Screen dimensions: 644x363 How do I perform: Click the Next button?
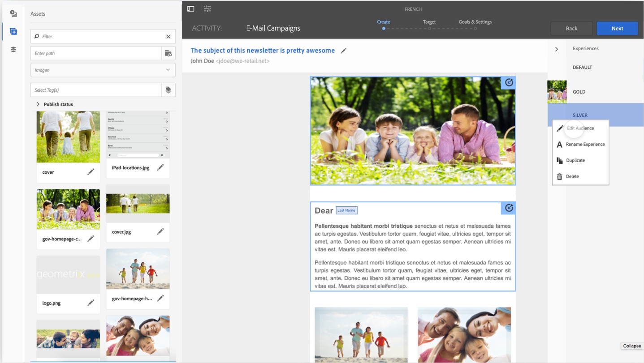point(617,28)
